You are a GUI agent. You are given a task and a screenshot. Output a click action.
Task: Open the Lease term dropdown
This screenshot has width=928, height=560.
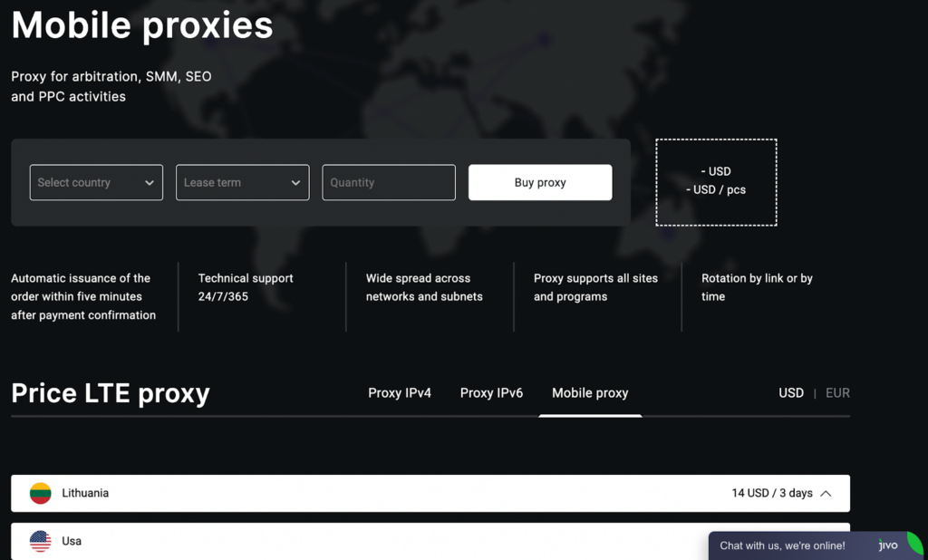click(242, 182)
